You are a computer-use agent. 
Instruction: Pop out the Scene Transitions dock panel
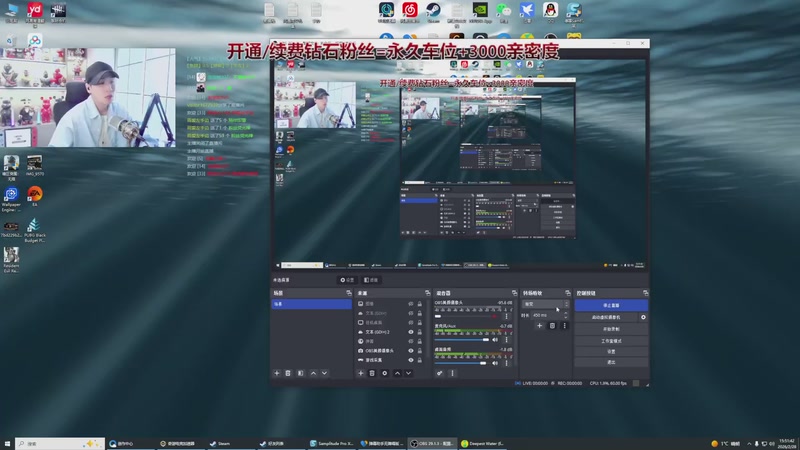(x=568, y=293)
